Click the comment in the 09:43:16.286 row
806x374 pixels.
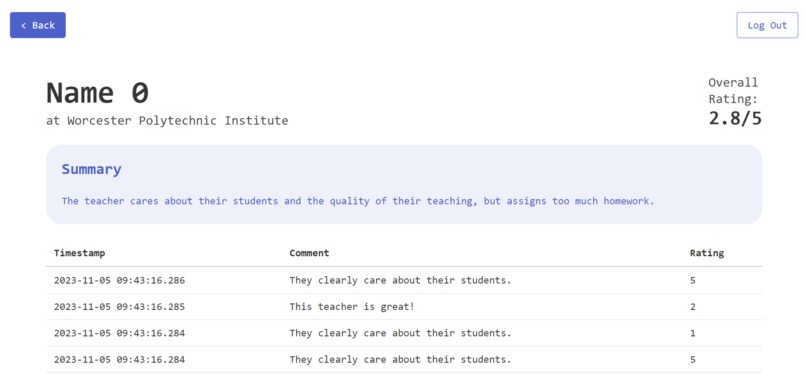(x=400, y=280)
